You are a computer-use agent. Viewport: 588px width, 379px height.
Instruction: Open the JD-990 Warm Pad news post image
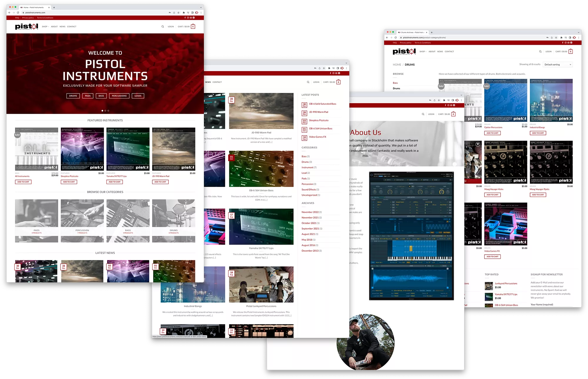pos(261,111)
